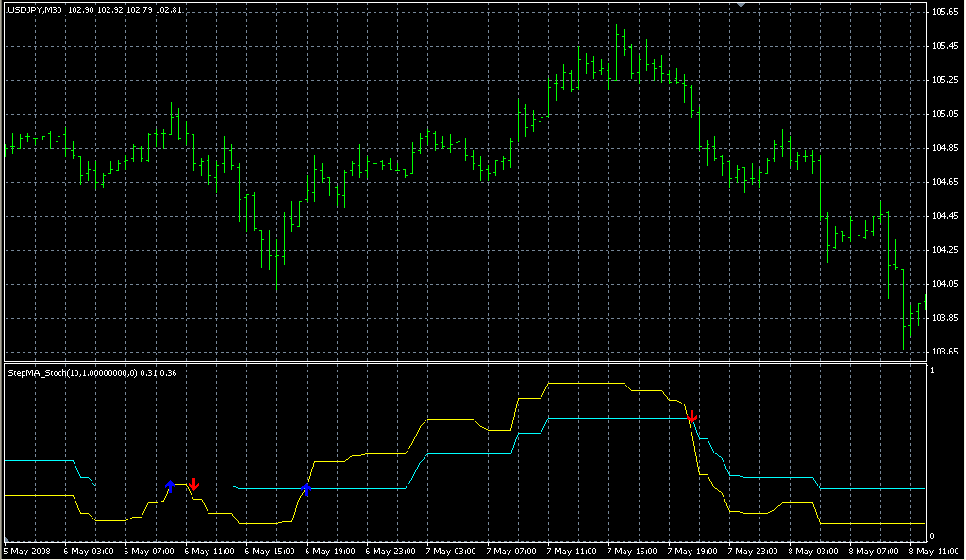Click the leftmost blue up arrow signal

(x=170, y=485)
